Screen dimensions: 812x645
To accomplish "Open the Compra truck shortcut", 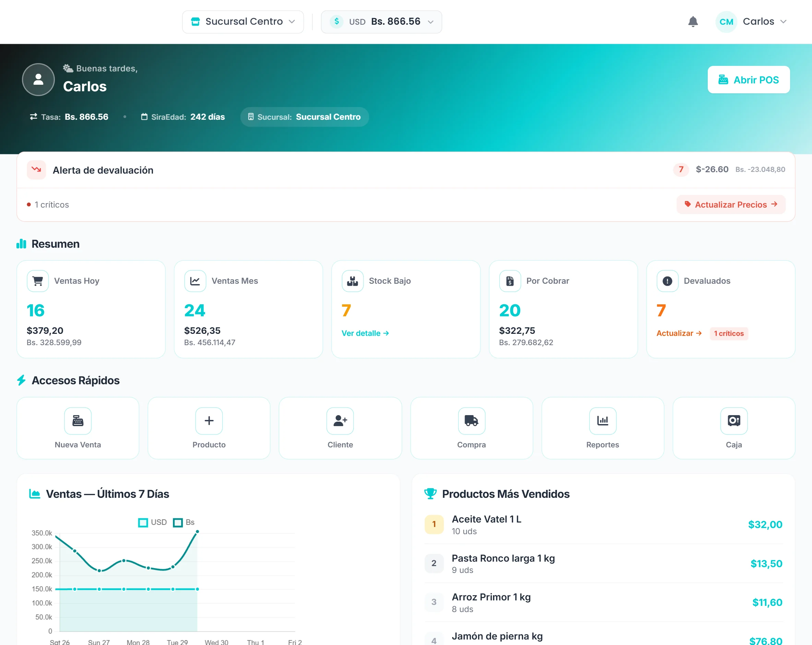I will click(x=471, y=428).
